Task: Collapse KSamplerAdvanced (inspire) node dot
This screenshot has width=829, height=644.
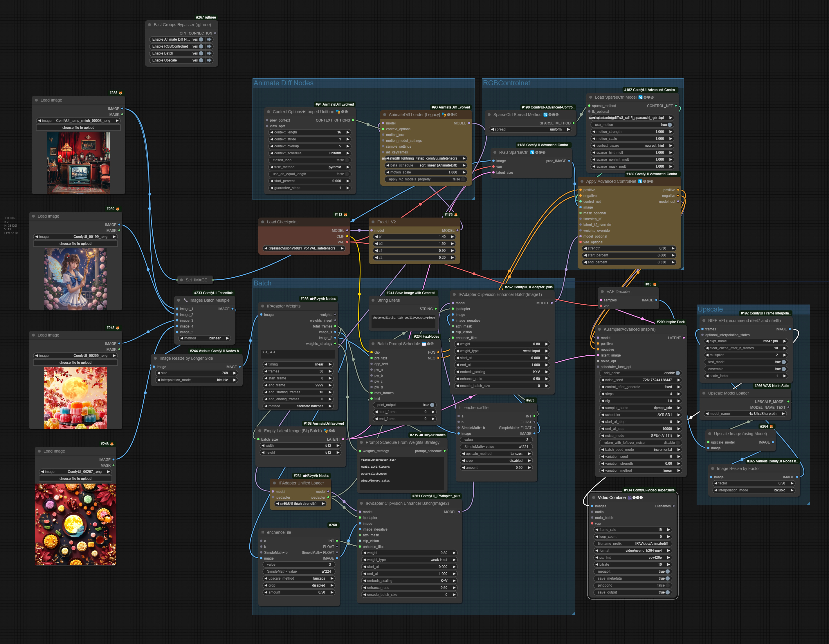Action: 600,329
